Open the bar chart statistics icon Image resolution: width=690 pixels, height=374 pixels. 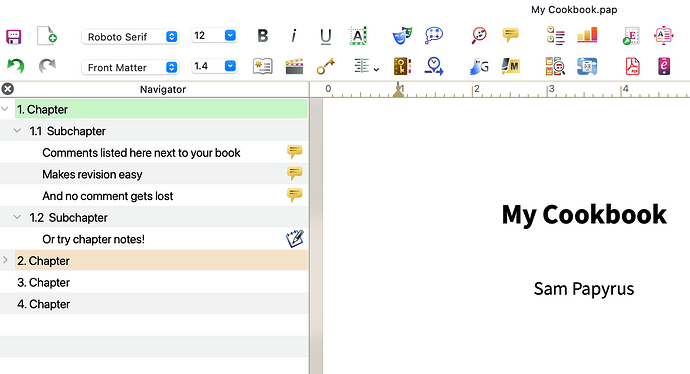tap(587, 35)
